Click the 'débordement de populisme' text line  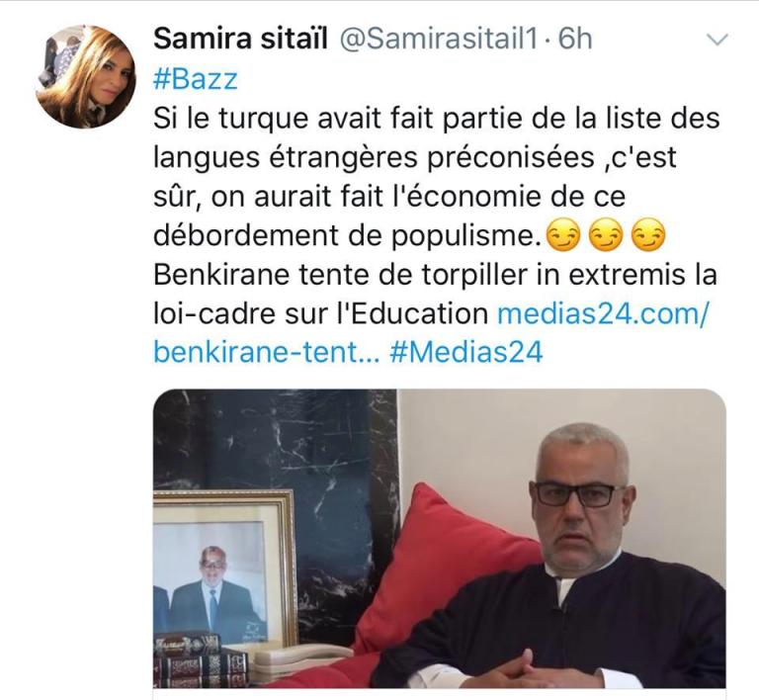coord(348,235)
